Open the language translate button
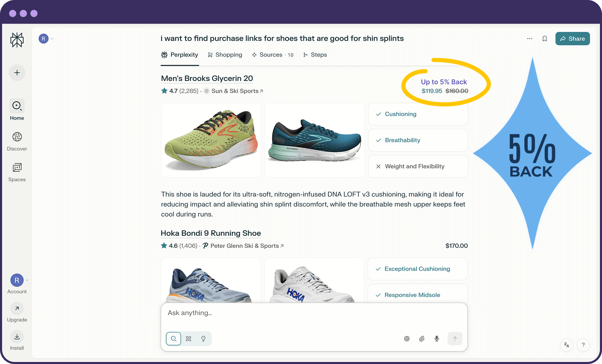This screenshot has width=602, height=364. pyautogui.click(x=567, y=344)
